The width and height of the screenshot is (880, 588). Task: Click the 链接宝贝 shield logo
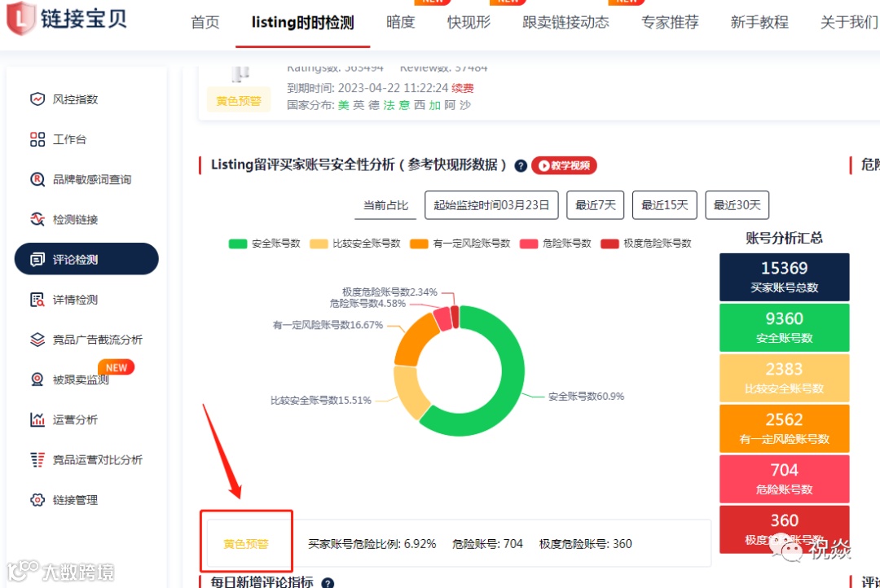tap(20, 18)
